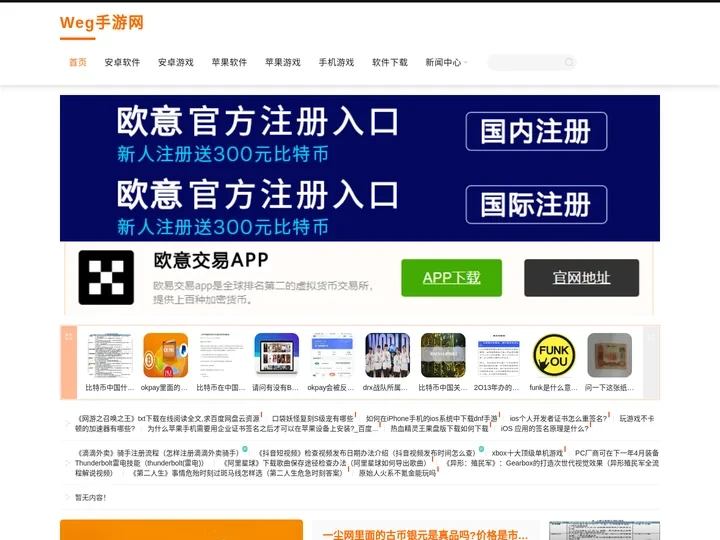Click the green APP下载 button
This screenshot has height=540, width=720.
[451, 278]
